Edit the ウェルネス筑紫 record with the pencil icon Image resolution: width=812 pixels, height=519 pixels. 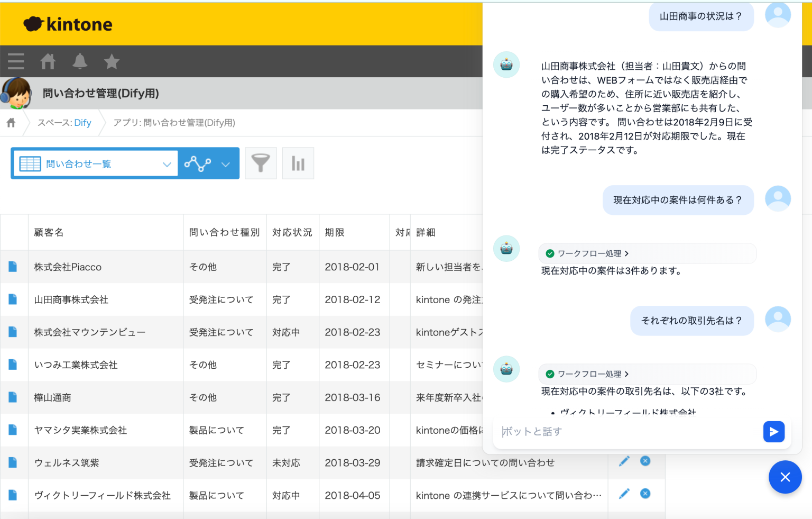pos(624,461)
